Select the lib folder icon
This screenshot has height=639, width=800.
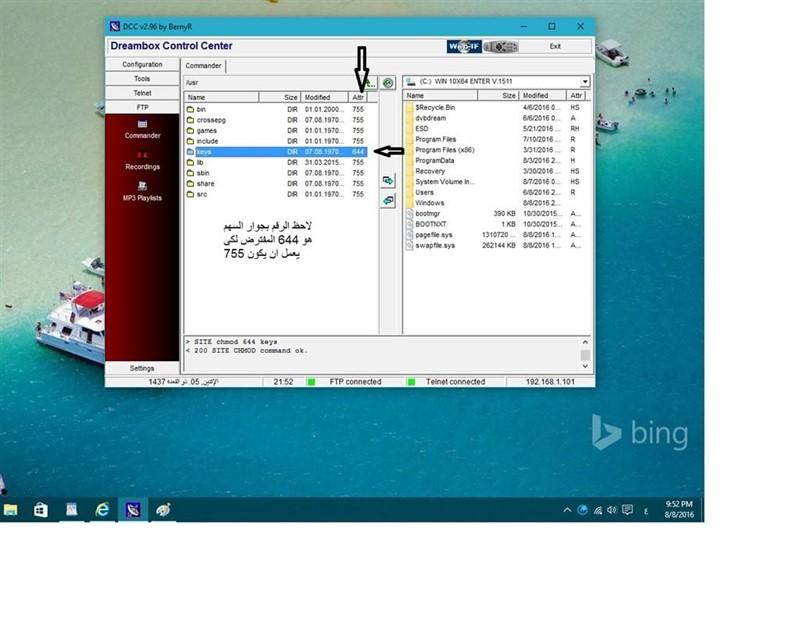pos(190,162)
